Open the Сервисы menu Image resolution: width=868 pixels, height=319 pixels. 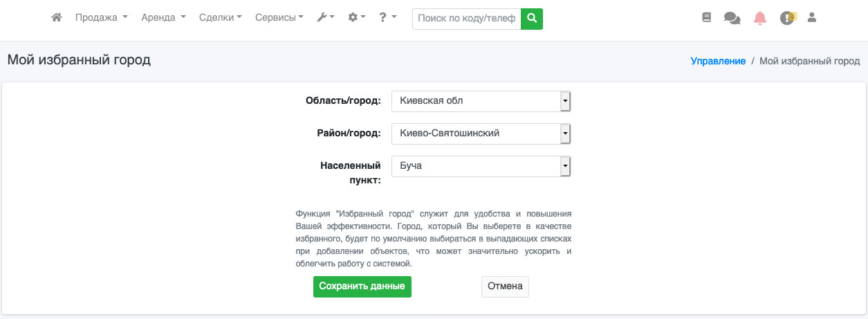[279, 18]
